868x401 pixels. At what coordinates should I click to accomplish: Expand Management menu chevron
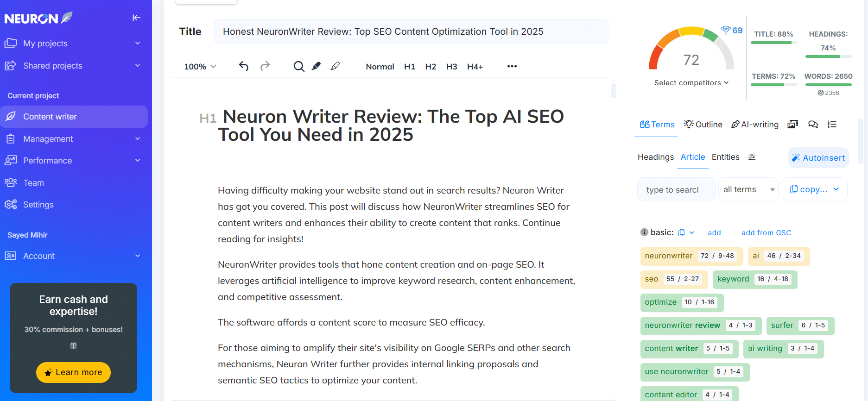pos(138,138)
